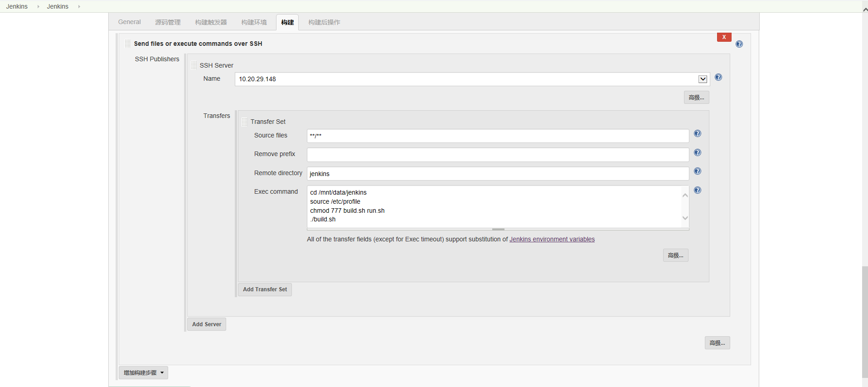This screenshot has height=387, width=868.
Task: Click inside the Remove prefix input field
Action: [x=498, y=155]
